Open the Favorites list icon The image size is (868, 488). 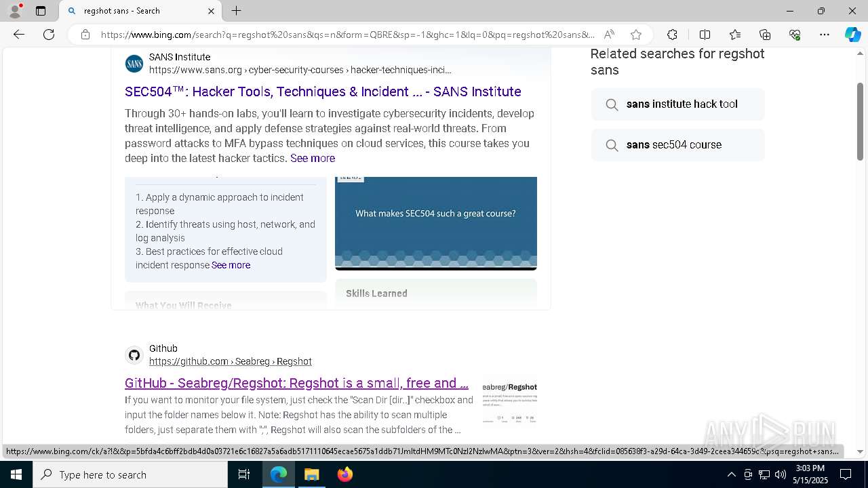(x=735, y=35)
